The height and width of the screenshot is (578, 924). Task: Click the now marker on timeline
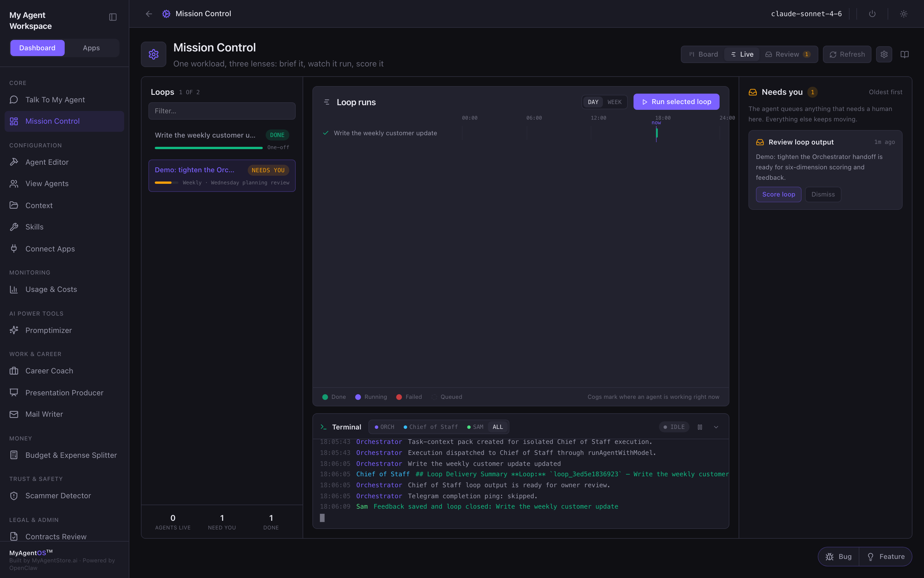[656, 123]
